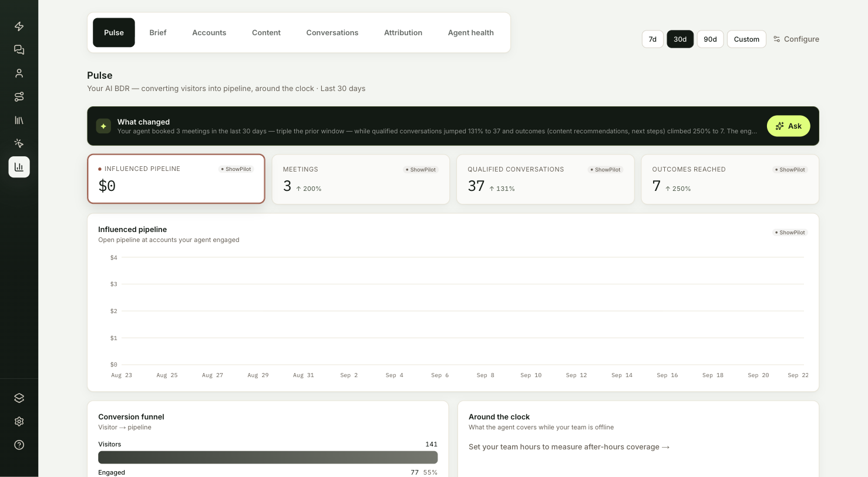
Task: Go to the Accounts tab
Action: 209,32
